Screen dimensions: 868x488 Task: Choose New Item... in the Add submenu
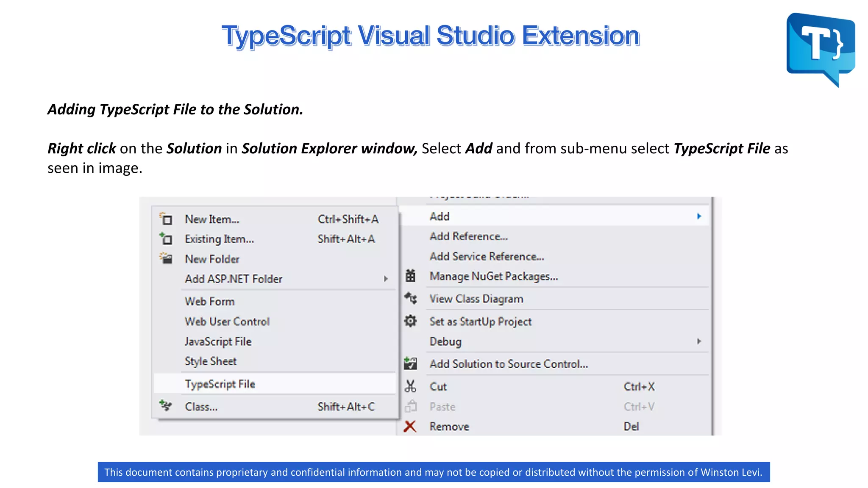[x=275, y=219]
